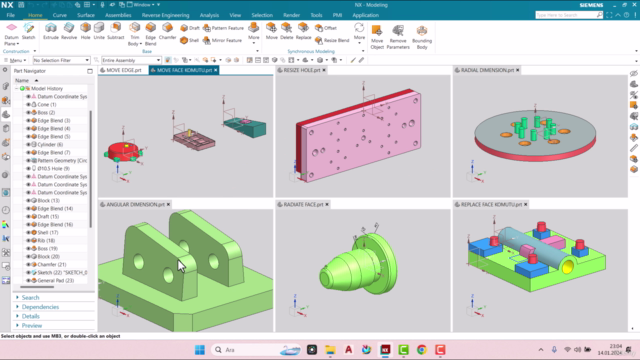Toggle visibility of Boss (2) feature
Image resolution: width=640 pixels, height=360 pixels.
[28, 113]
